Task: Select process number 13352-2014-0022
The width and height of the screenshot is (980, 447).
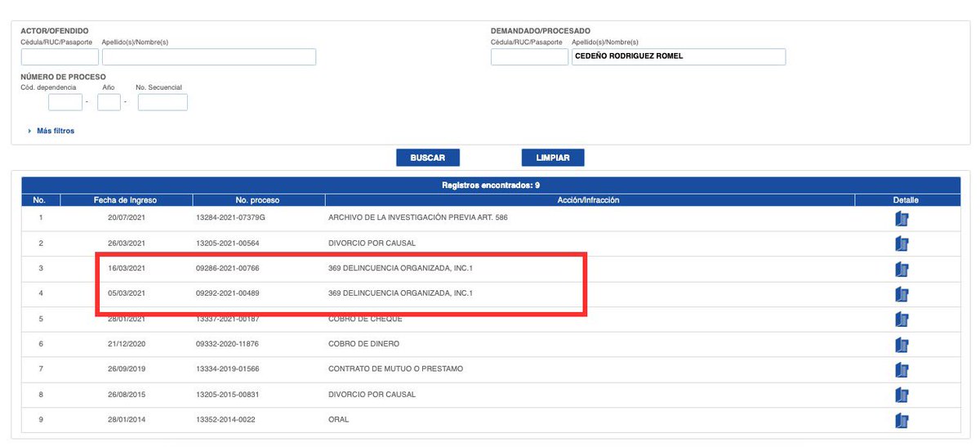Action: [x=225, y=421]
